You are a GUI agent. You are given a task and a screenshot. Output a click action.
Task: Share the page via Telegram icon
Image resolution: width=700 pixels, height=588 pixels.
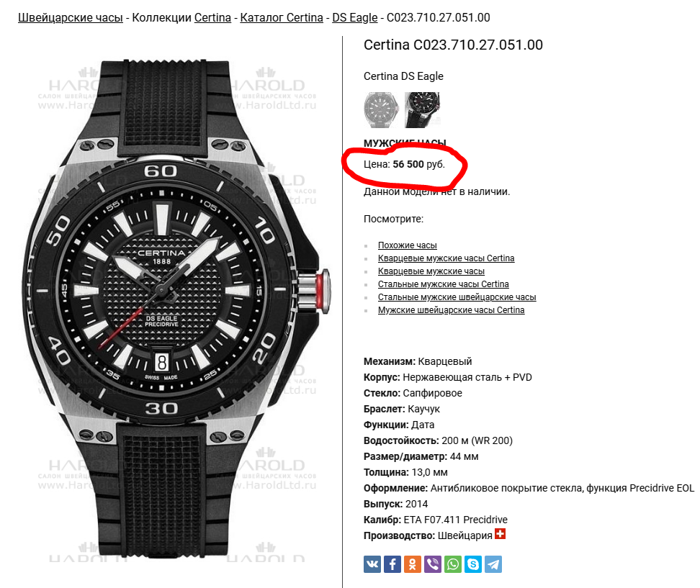click(493, 564)
